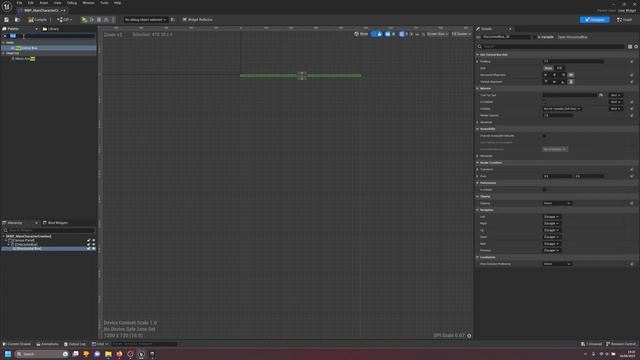The image size is (640, 360).
Task: Open the Clipping dropdown
Action: click(557, 203)
